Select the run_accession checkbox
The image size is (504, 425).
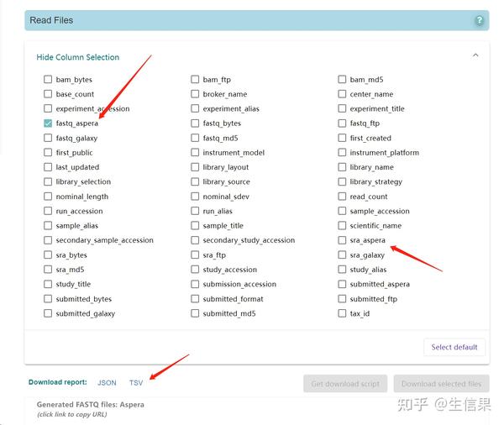(48, 211)
